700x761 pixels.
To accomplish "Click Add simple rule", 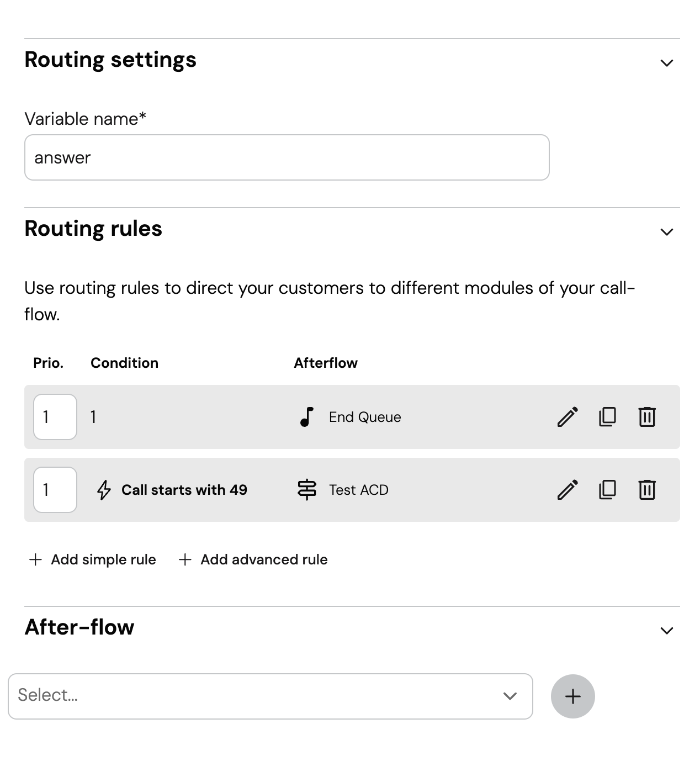I will point(93,559).
